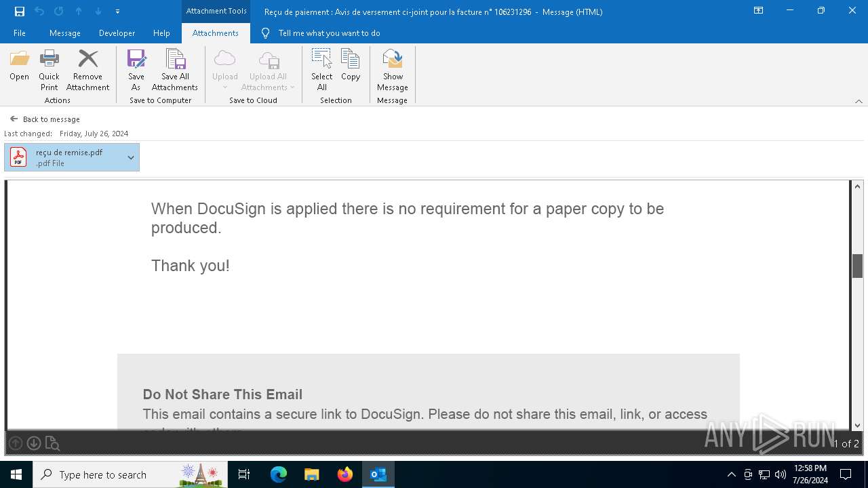868x488 pixels.
Task: Click Remove Attachment in the ribbon
Action: [88, 70]
